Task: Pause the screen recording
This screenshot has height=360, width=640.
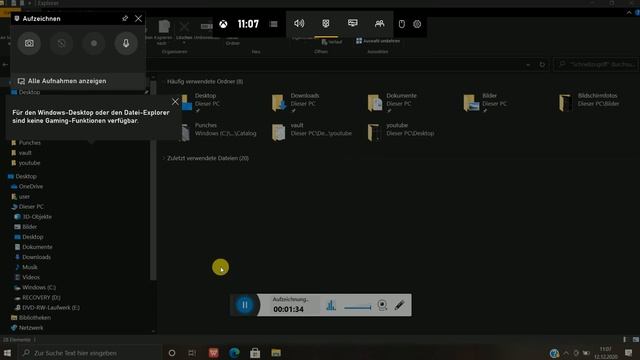Action: click(x=244, y=305)
